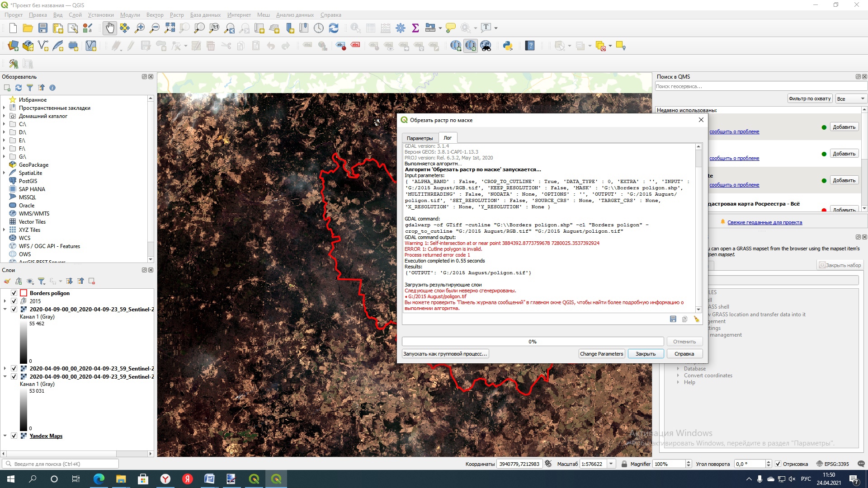Click the Statistical Summary sigma icon
Viewport: 868px width, 488px height.
click(415, 28)
